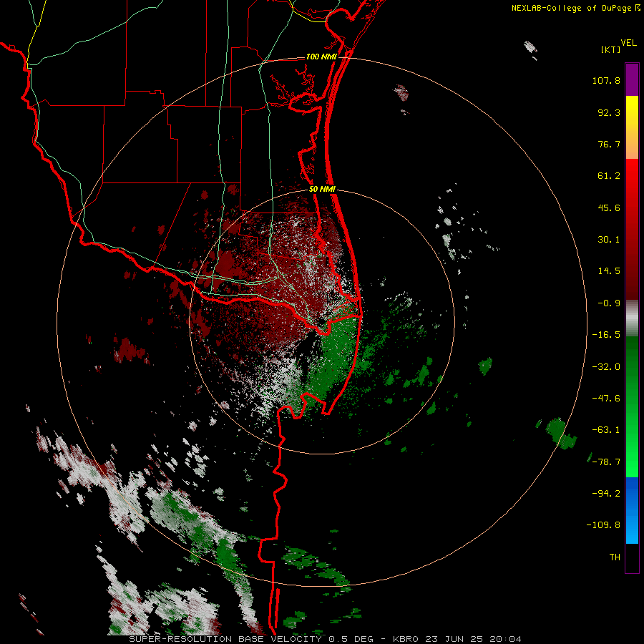Select the -47.6 velocity scale value

tap(606, 399)
